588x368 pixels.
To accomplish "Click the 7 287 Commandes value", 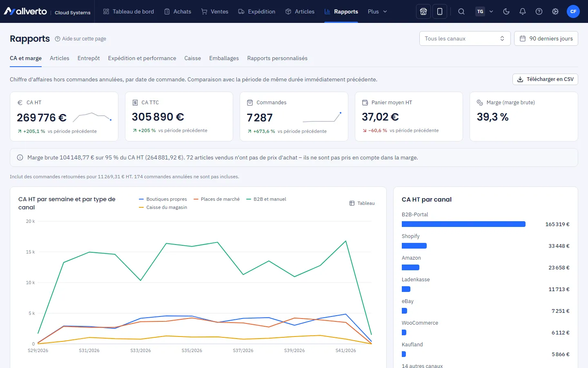I will pyautogui.click(x=260, y=118).
